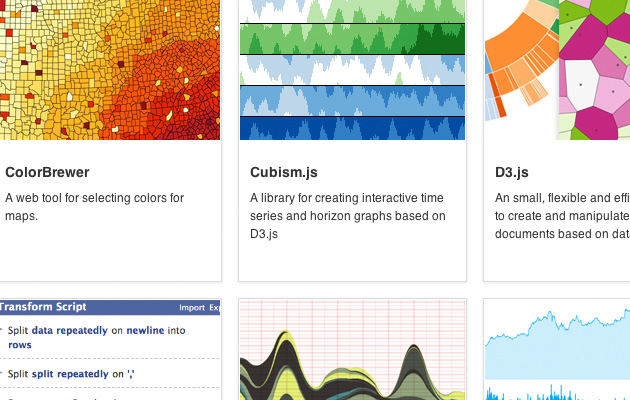This screenshot has height=400, width=630.
Task: Click the 'rows' link in Transform Script
Action: click(x=20, y=345)
